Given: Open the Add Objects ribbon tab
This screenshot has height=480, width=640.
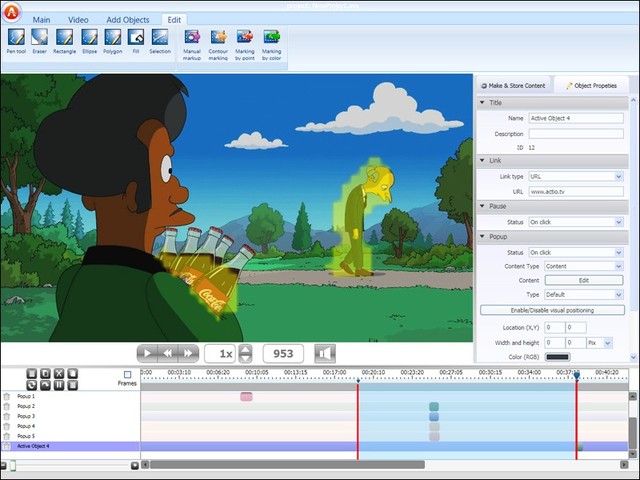Looking at the screenshot, I should 128,20.
